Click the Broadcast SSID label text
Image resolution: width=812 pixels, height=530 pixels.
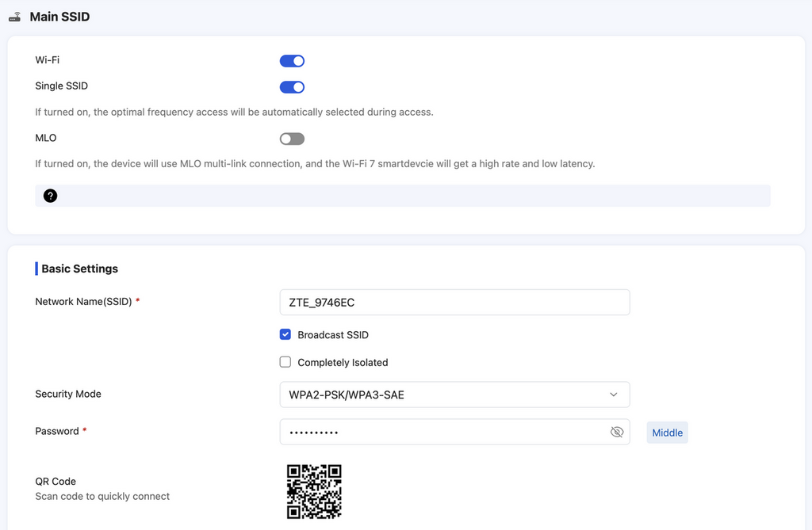[333, 334]
